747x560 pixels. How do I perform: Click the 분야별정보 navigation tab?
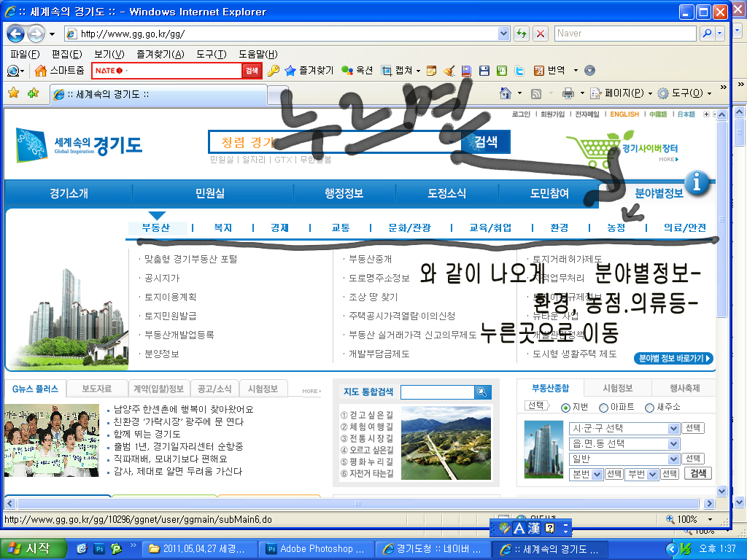659,193
